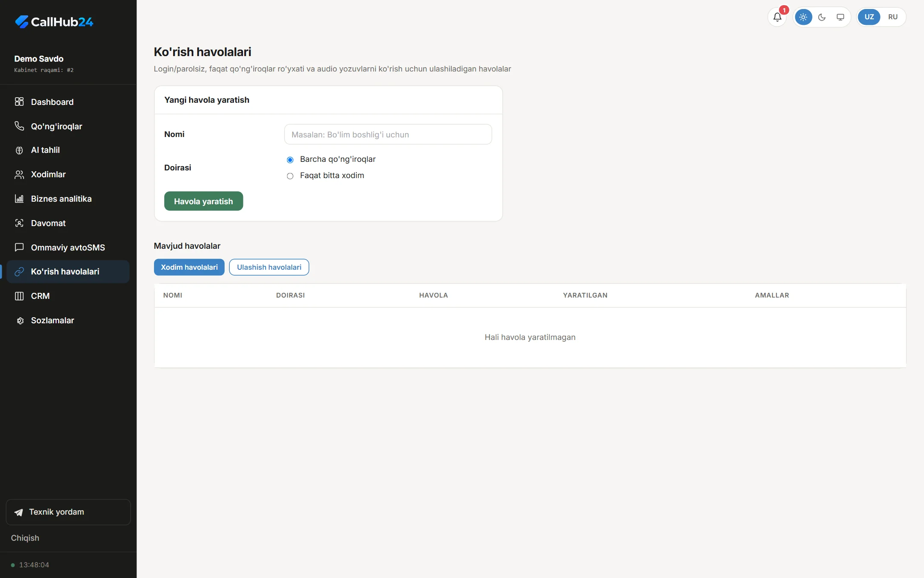
Task: Click the Sozlamalar gear icon
Action: (x=19, y=320)
